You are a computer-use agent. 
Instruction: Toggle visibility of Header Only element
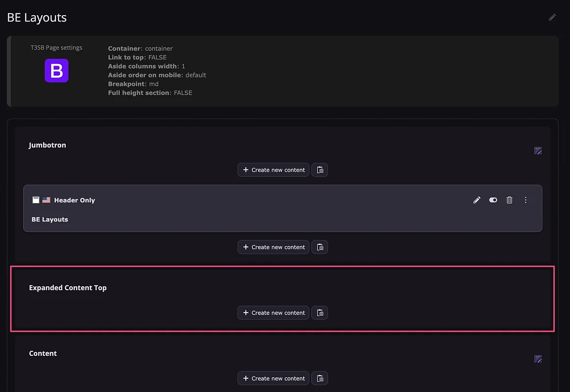point(493,200)
